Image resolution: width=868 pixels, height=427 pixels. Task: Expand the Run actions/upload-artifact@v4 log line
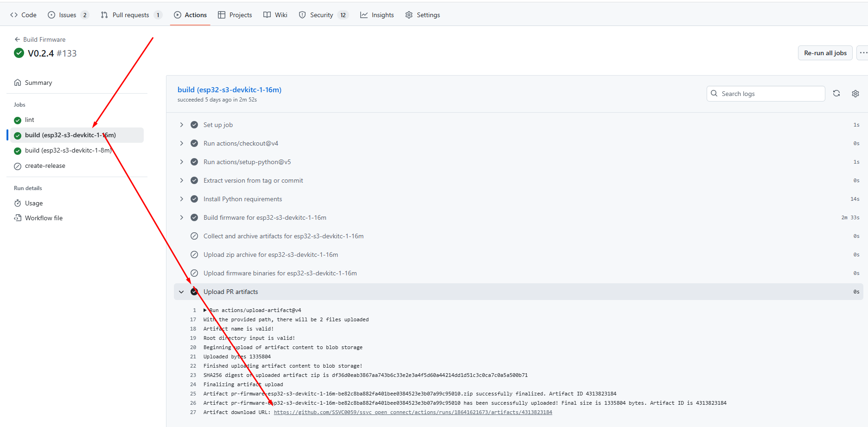click(205, 310)
